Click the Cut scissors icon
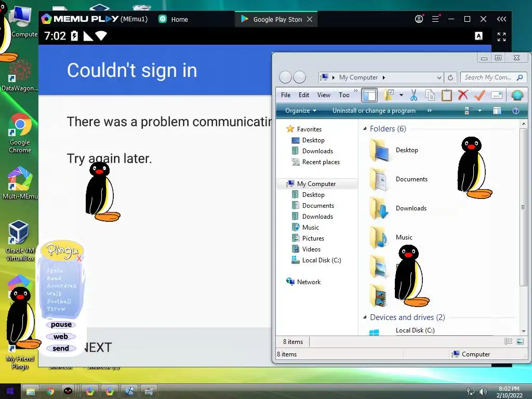The image size is (532, 399). pyautogui.click(x=414, y=96)
